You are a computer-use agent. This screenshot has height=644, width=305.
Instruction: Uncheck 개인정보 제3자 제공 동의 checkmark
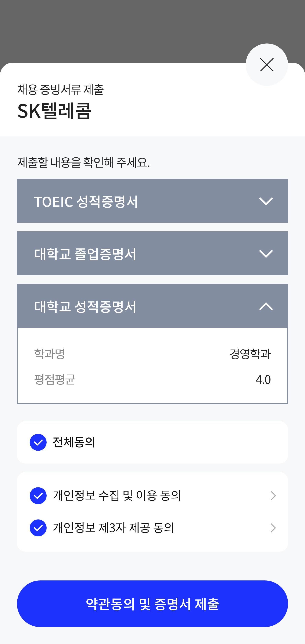click(x=38, y=528)
